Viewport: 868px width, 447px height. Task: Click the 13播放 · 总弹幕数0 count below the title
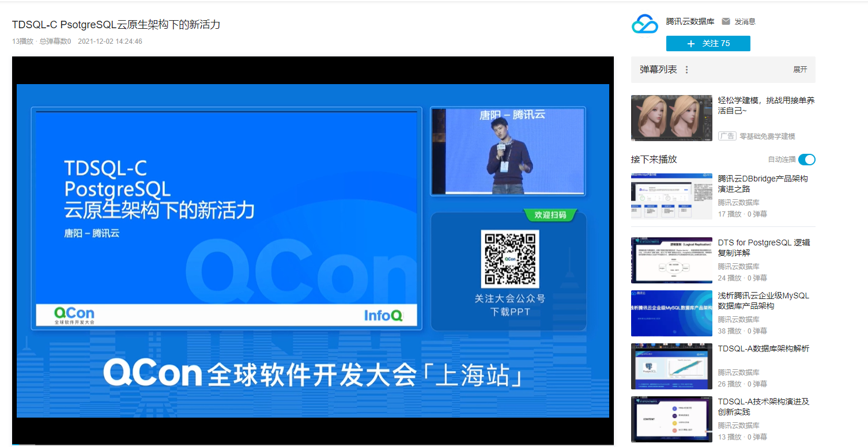pos(41,41)
